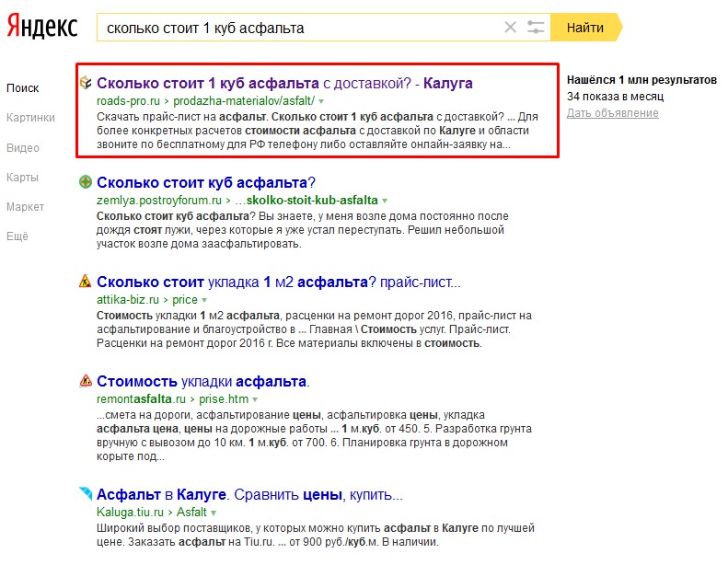Screen dimensions: 728x565
Task: Click the roads-pro.ru result favicon
Action: tap(86, 83)
